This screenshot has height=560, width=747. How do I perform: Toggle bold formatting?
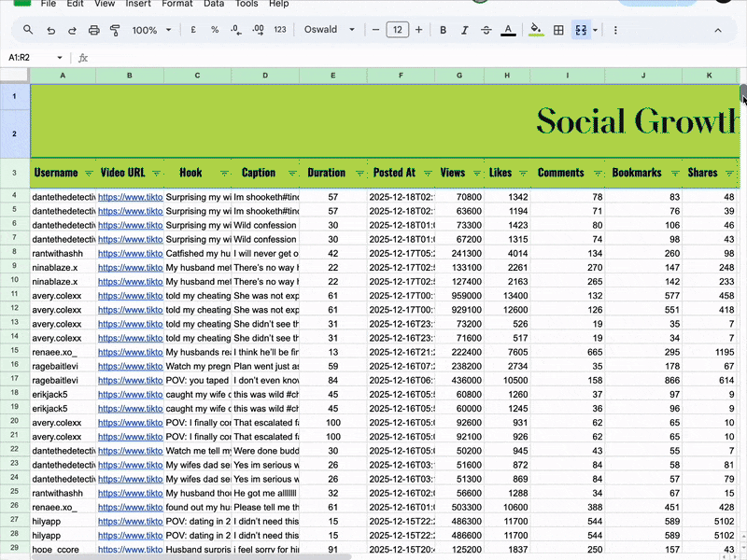pyautogui.click(x=443, y=30)
